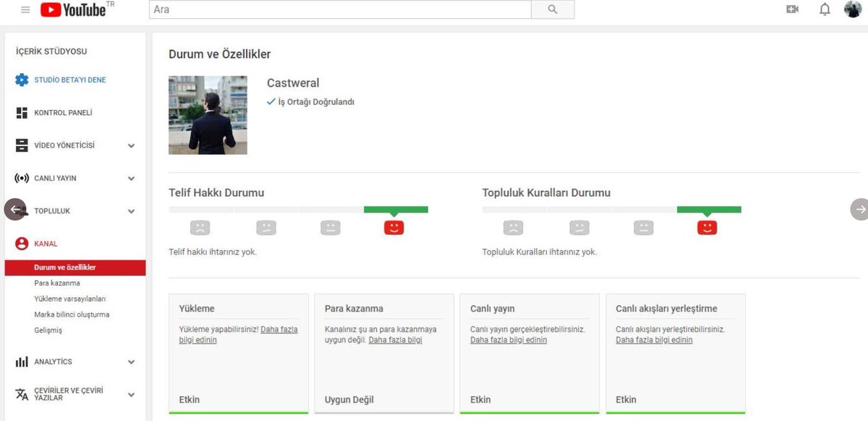Image resolution: width=868 pixels, height=421 pixels.
Task: Click the first grey sad face under Topluluk Kuralları
Action: pos(514,228)
